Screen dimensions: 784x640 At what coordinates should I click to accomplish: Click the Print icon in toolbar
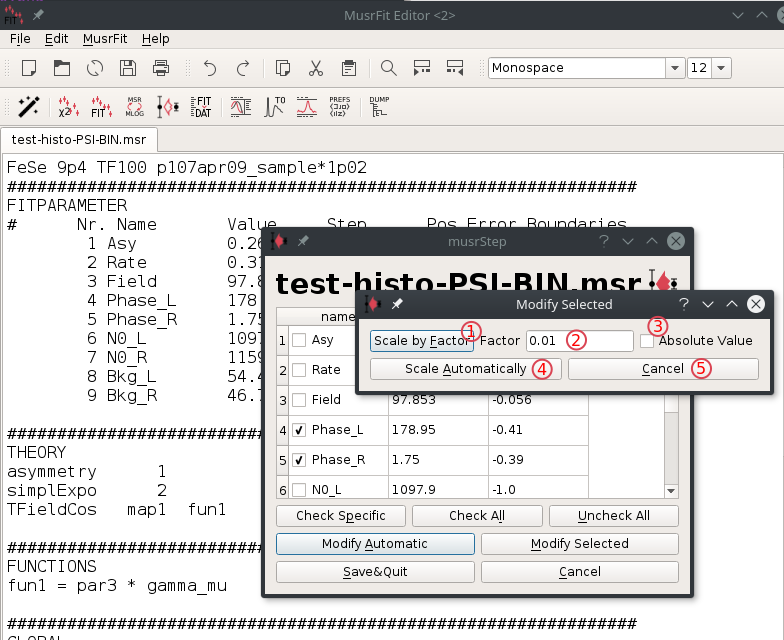[161, 68]
